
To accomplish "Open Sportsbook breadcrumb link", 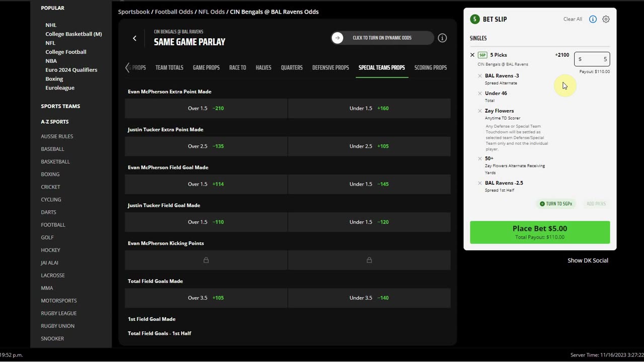I will click(x=134, y=12).
